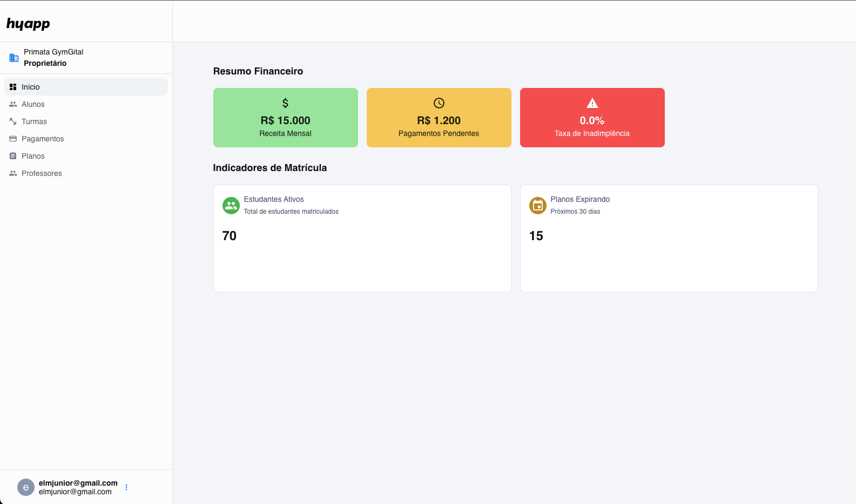The width and height of the screenshot is (856, 504).
Task: Click the 70 active students count
Action: 230,236
